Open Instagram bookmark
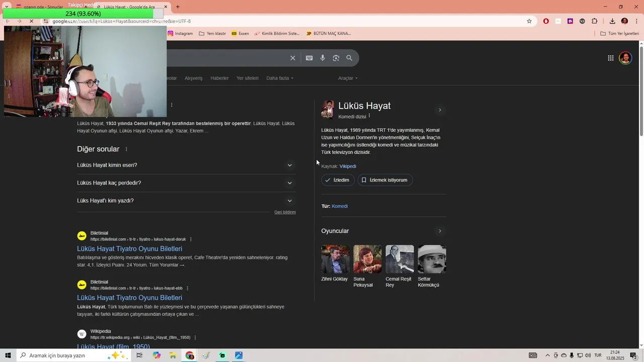The image size is (644, 362). coord(180,33)
